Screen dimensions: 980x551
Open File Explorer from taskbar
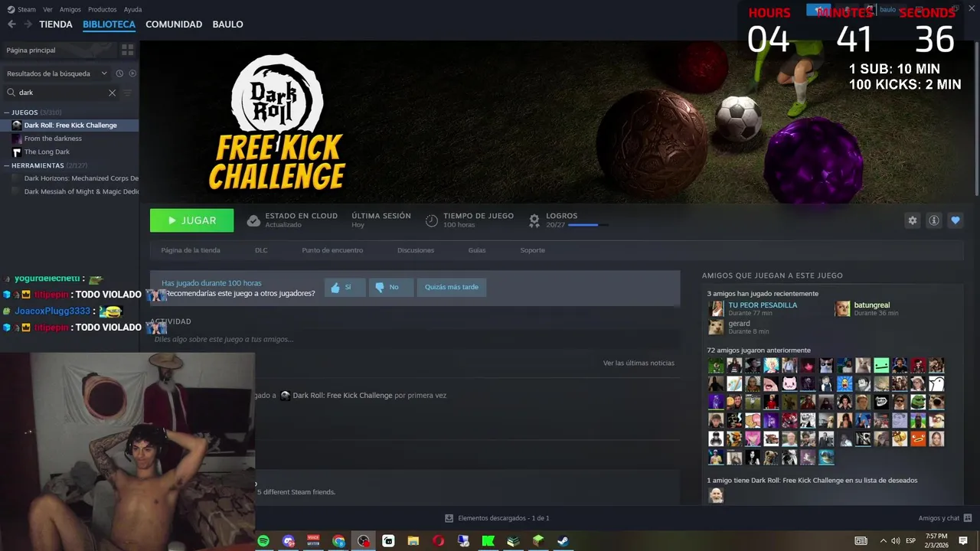(413, 541)
